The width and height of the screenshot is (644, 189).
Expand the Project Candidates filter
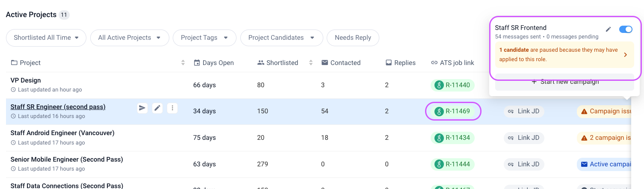[282, 38]
